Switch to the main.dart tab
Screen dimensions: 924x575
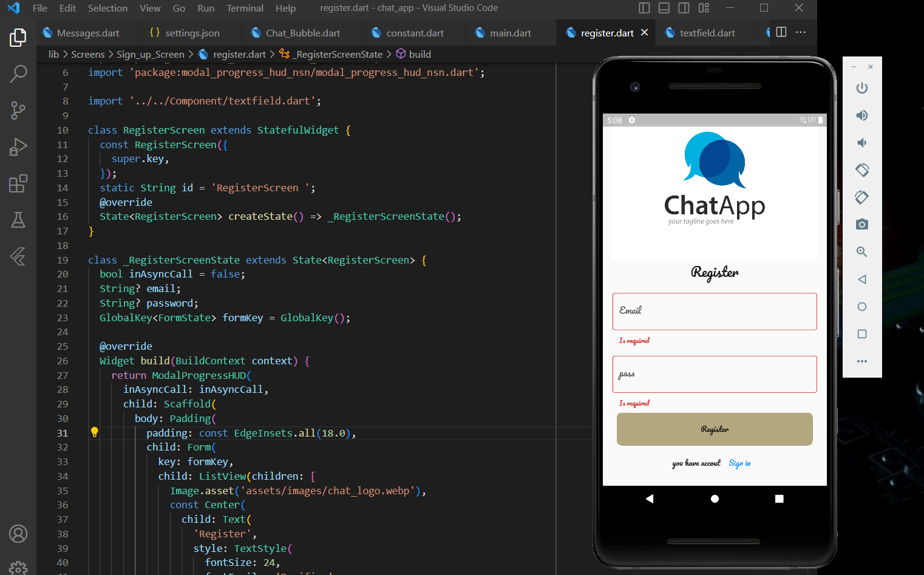(x=510, y=32)
